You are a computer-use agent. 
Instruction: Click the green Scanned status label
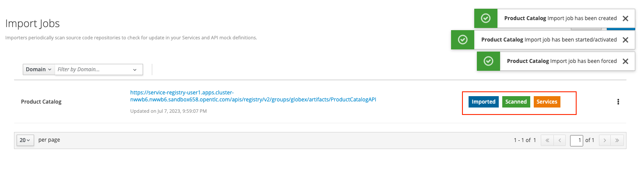pos(516,102)
